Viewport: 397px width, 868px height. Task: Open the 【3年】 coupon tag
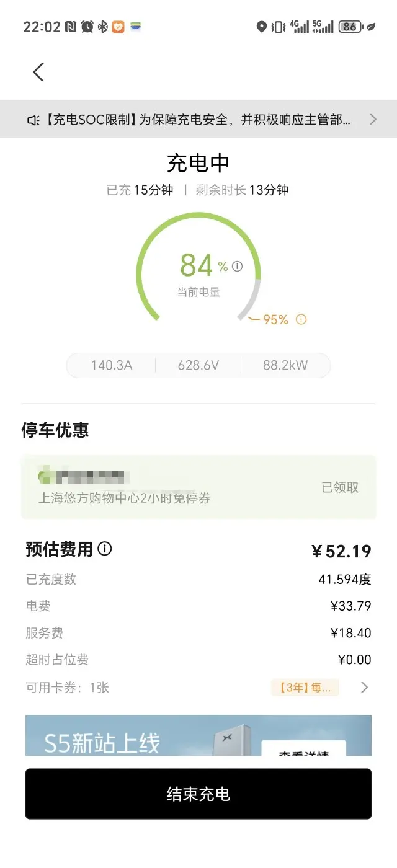pos(305,687)
